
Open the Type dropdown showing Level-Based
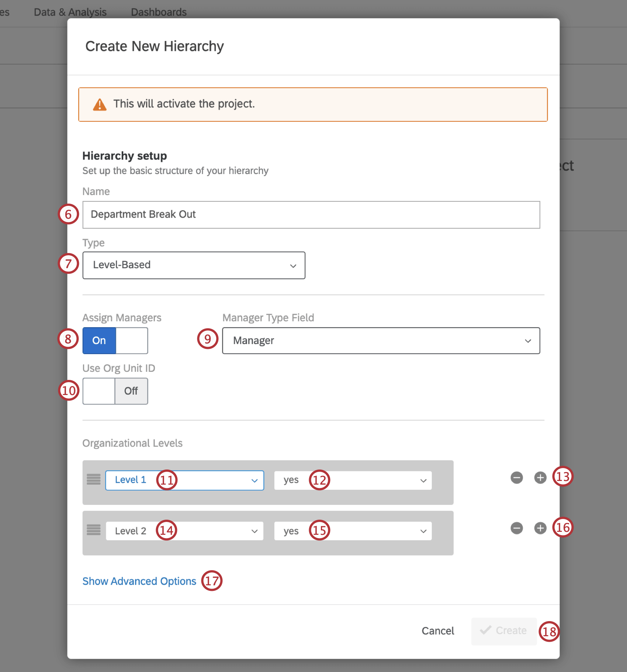click(194, 265)
